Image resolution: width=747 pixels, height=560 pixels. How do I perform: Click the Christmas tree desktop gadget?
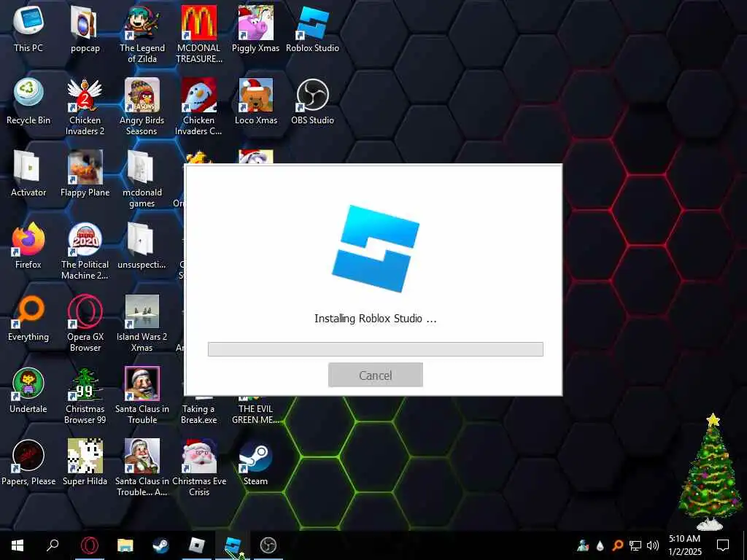click(x=711, y=472)
